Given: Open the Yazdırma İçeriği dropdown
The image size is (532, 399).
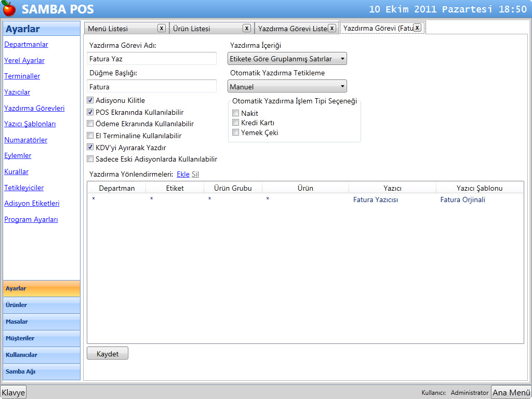Looking at the screenshot, I should click(x=287, y=59).
